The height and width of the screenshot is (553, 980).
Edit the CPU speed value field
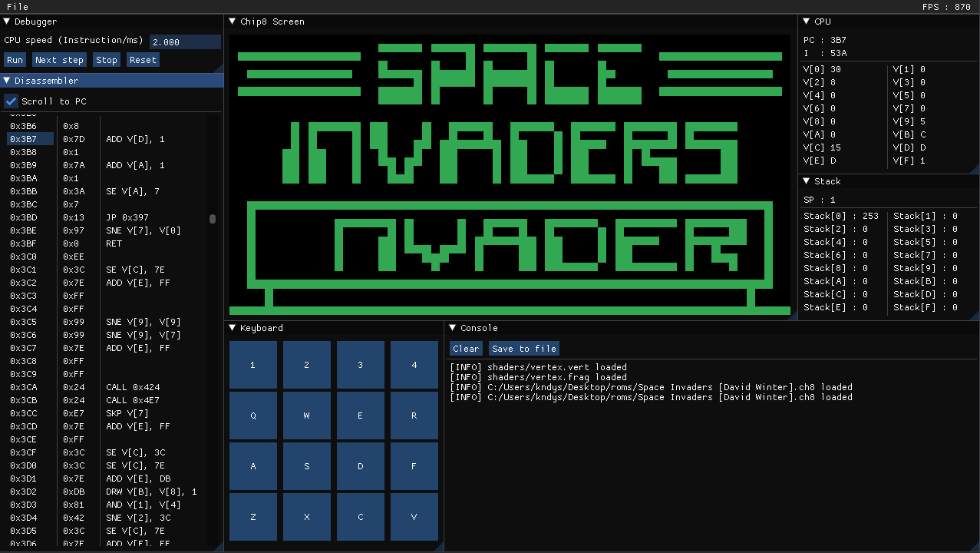pos(184,41)
